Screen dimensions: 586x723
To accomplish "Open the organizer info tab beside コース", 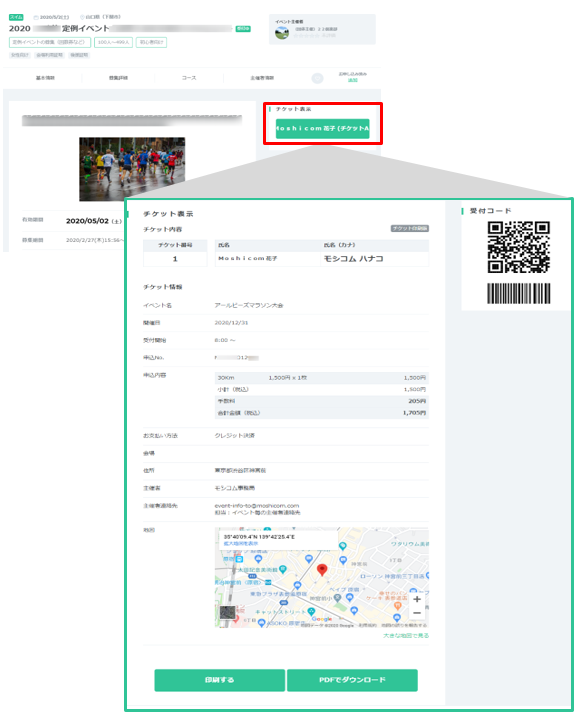I will [262, 78].
